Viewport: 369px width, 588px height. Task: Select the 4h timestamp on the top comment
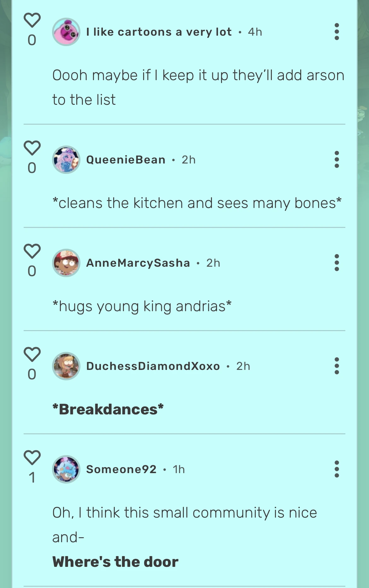pyautogui.click(x=255, y=32)
